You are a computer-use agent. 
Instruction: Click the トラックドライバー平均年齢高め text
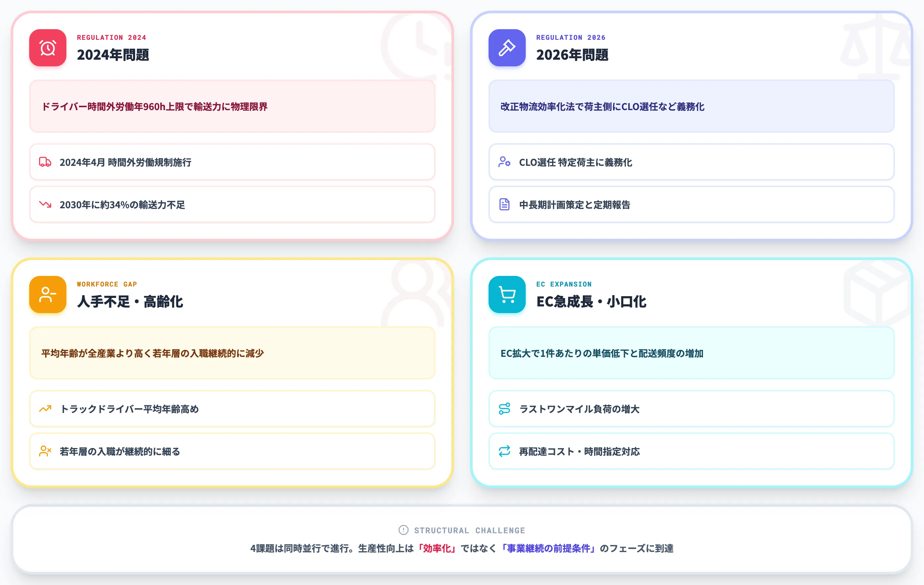coord(129,410)
